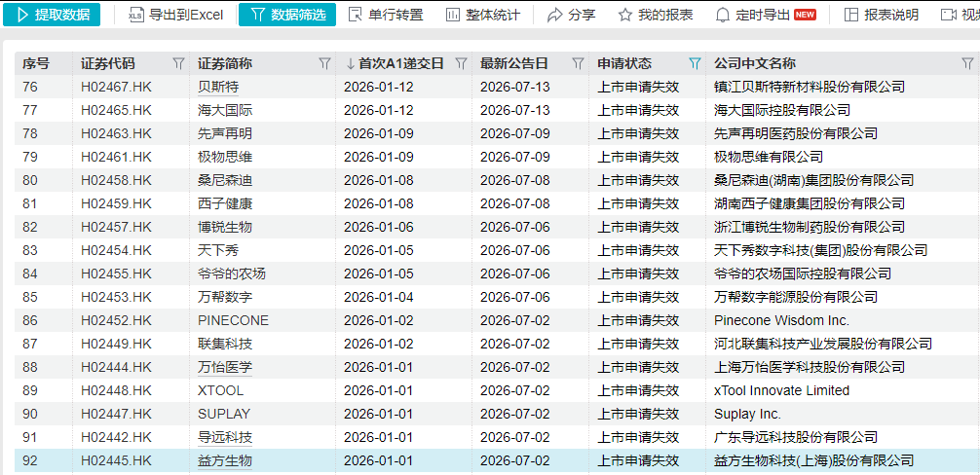980x475 pixels.
Task: Select cell H02442.HK
Action: coord(116,437)
